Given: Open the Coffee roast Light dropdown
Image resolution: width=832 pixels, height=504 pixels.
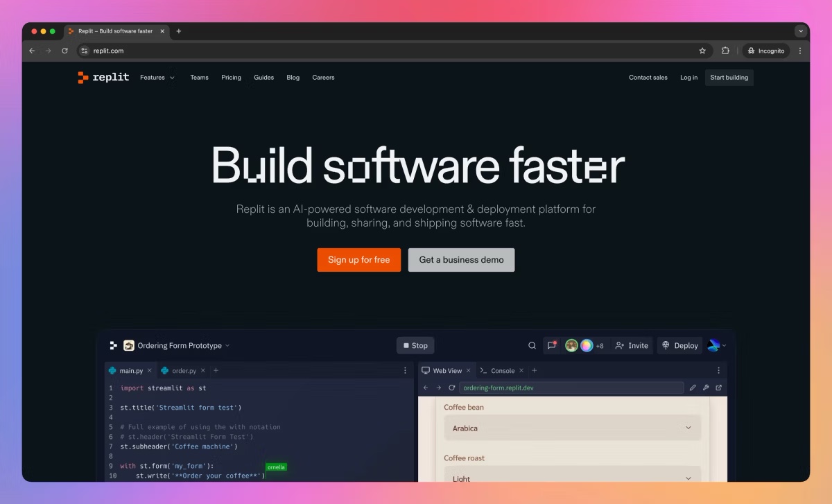Looking at the screenshot, I should (x=573, y=476).
